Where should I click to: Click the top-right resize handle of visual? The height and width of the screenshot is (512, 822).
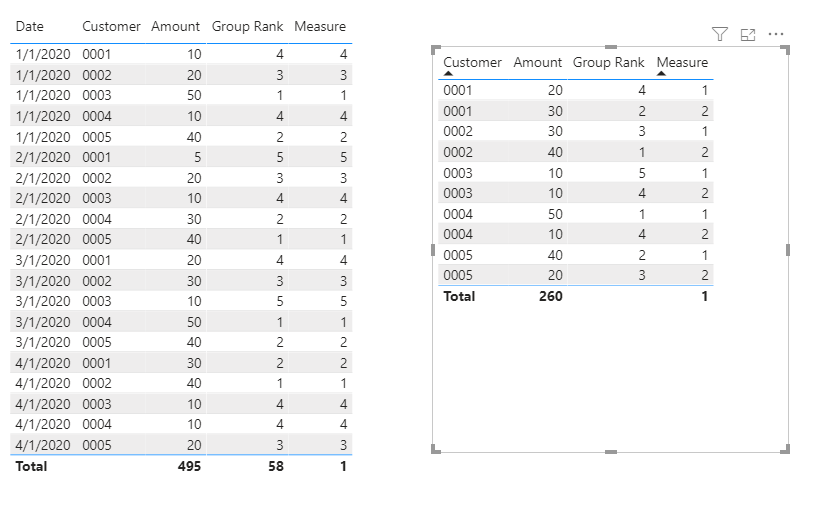785,50
